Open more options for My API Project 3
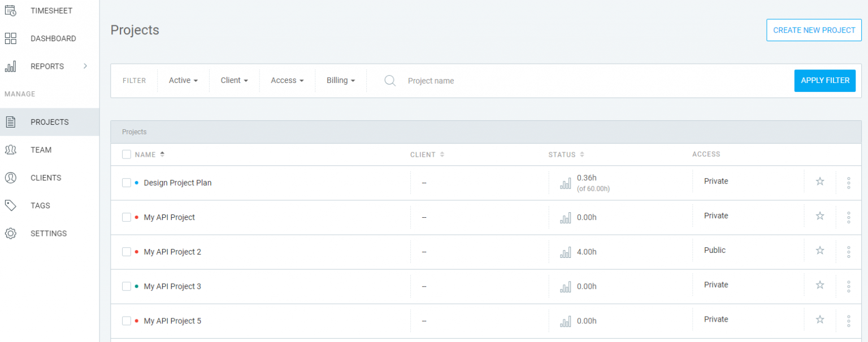 [848, 286]
